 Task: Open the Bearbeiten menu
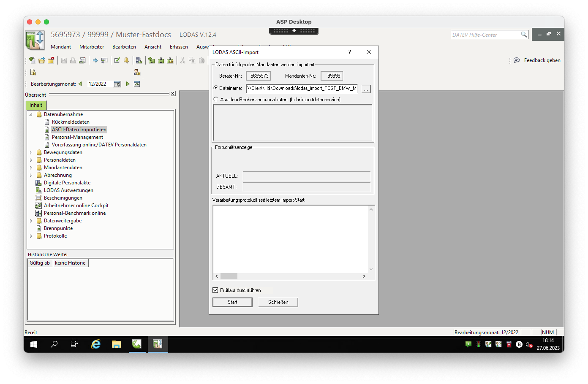[x=124, y=47]
